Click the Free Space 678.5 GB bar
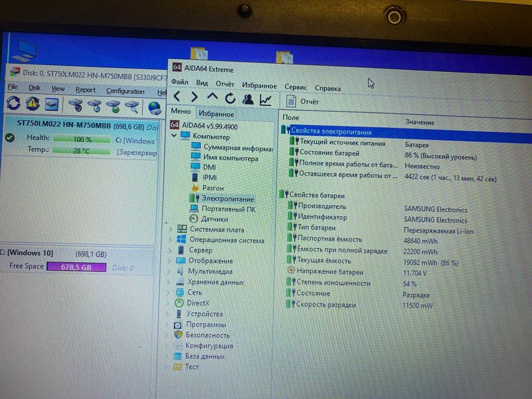This screenshot has height=399, width=532. [76, 267]
